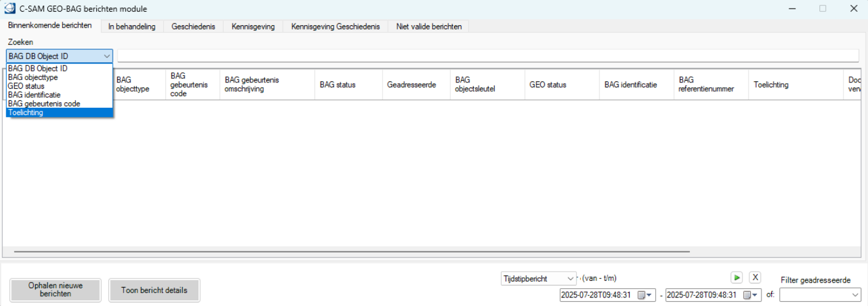This screenshot has height=306, width=868.
Task: Open the Tijdstipbericht dropdown
Action: tap(570, 279)
